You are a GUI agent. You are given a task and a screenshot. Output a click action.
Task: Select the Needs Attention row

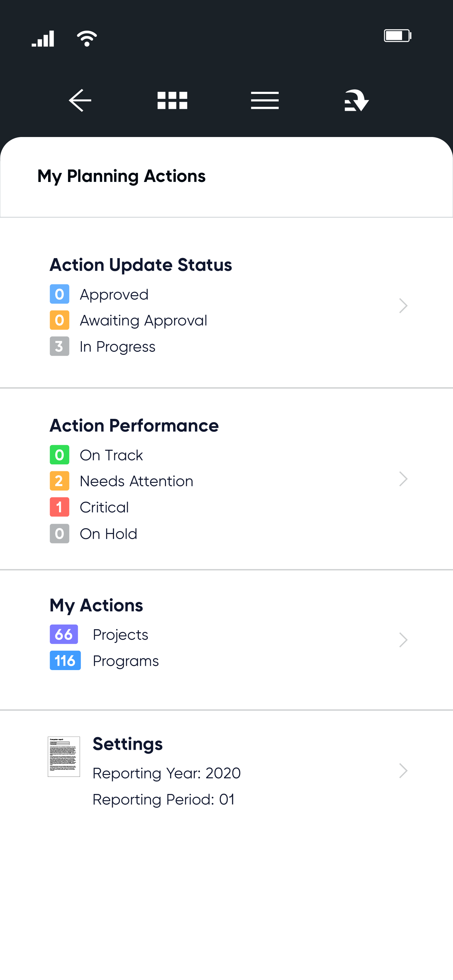[122, 481]
